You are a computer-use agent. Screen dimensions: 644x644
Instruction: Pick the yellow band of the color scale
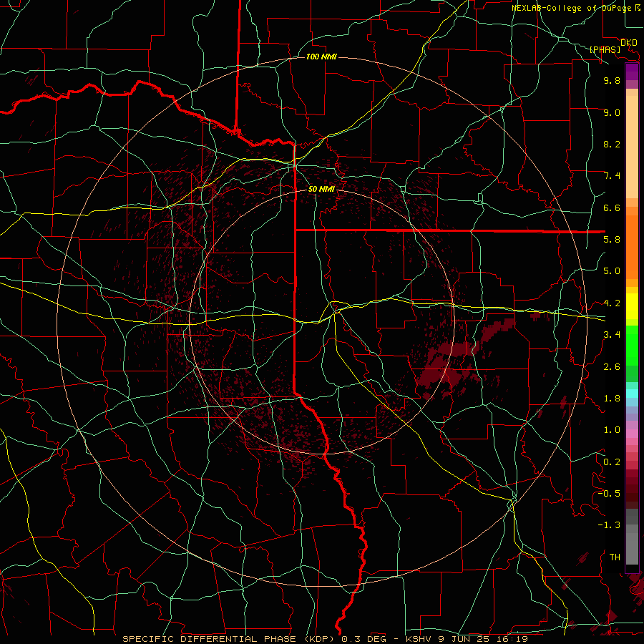632,306
